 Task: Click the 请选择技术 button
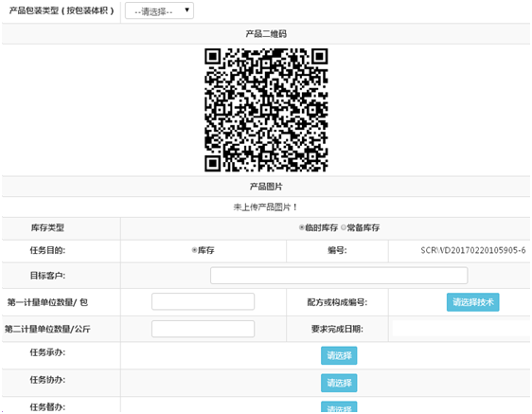point(472,302)
